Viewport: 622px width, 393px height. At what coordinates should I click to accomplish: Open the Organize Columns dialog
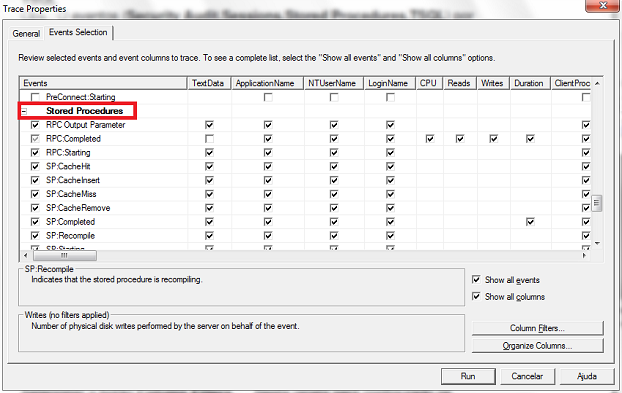coord(538,345)
